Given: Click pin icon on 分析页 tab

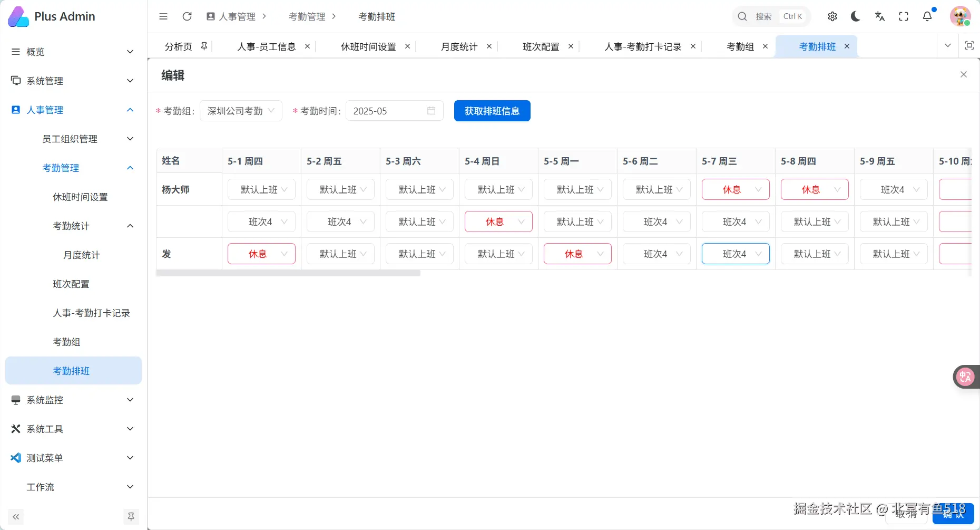Looking at the screenshot, I should click(x=204, y=46).
